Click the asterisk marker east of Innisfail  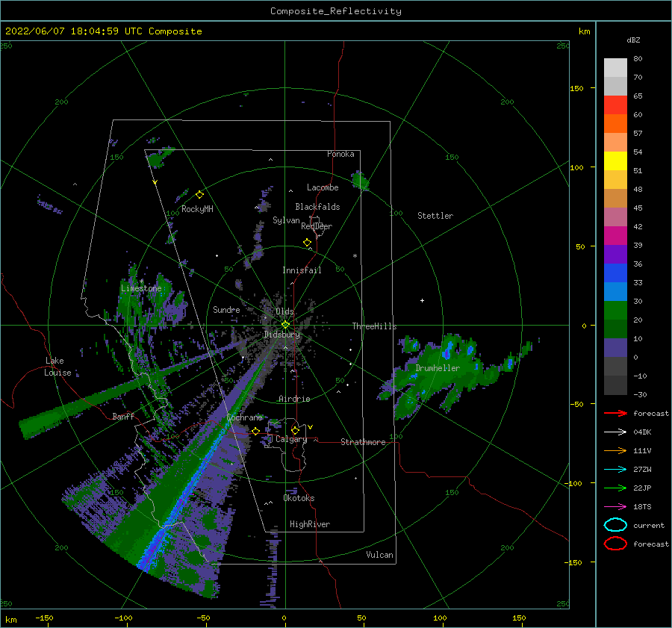point(355,256)
